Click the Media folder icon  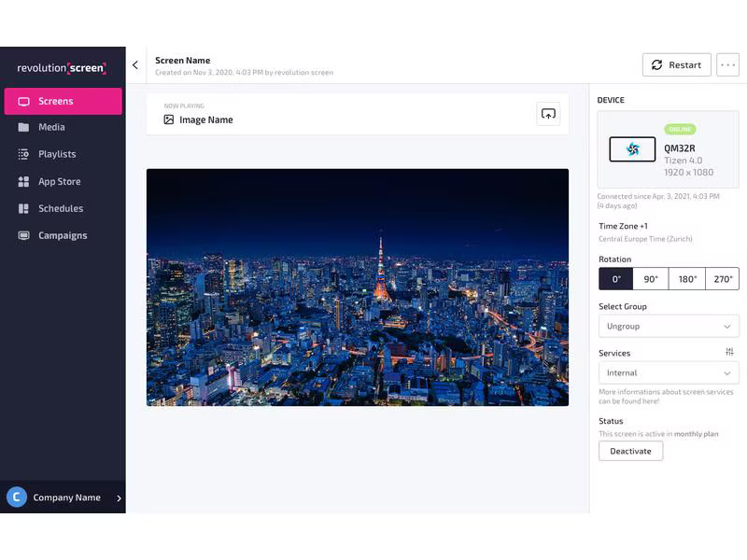(23, 127)
